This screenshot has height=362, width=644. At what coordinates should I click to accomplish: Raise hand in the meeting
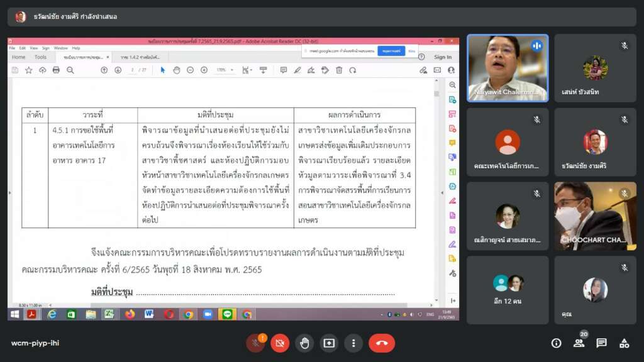coord(304,343)
